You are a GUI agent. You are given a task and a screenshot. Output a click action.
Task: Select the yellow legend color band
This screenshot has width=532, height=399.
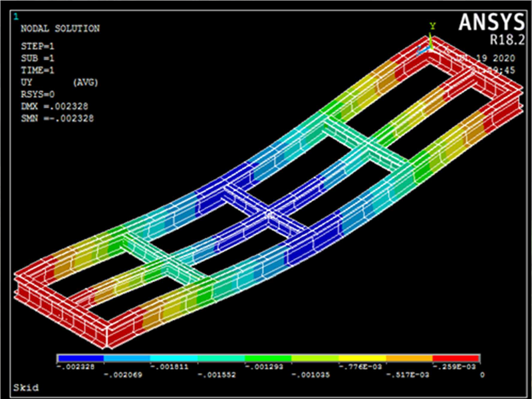(x=362, y=358)
